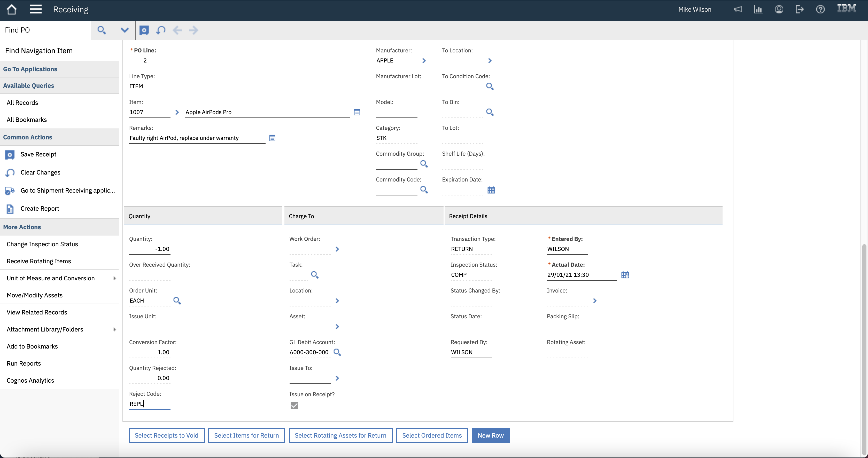Toggle the Issue on Receipt checkbox
The image size is (868, 458).
(x=294, y=406)
